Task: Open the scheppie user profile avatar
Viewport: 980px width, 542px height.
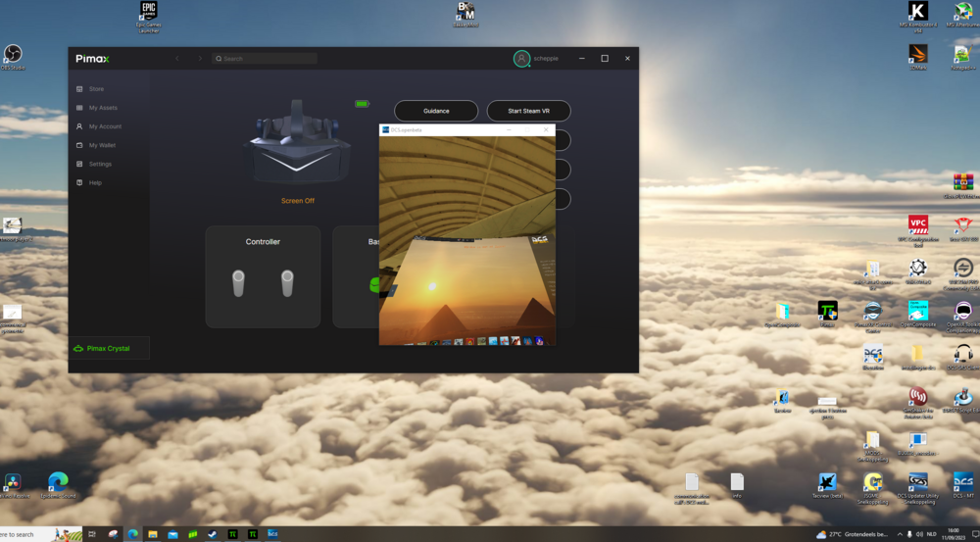Action: pyautogui.click(x=521, y=58)
